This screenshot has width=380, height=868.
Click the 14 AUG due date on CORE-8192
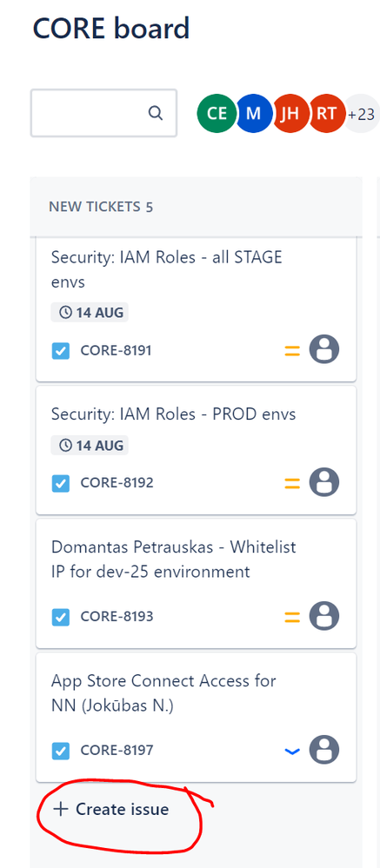coord(90,445)
